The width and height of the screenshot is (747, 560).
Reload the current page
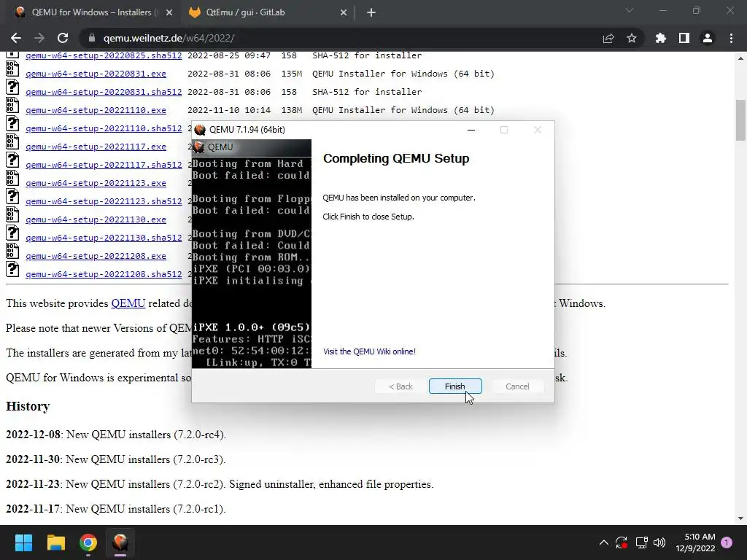[x=63, y=38]
